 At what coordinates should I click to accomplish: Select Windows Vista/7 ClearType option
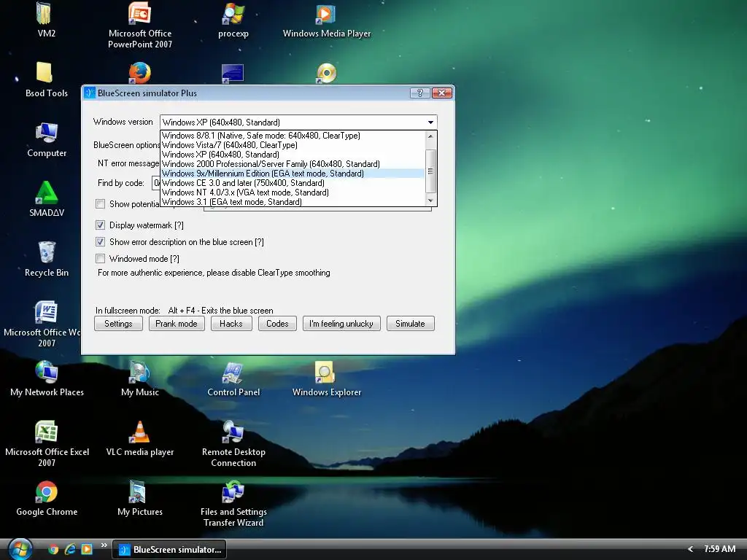click(x=292, y=145)
